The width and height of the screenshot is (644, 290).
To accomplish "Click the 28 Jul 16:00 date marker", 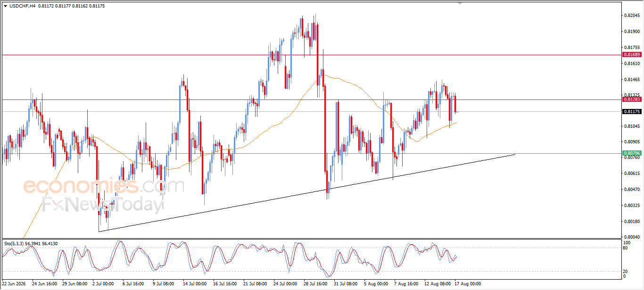I will [x=316, y=284].
